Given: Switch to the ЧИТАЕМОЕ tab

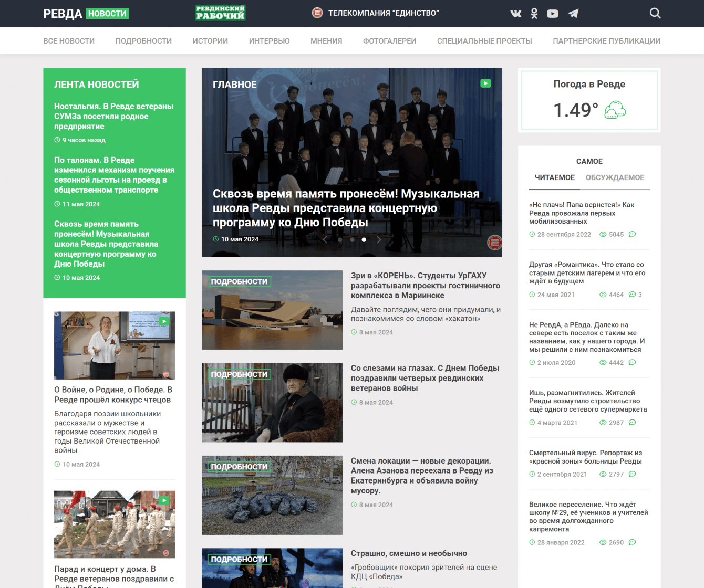Looking at the screenshot, I should coord(555,177).
